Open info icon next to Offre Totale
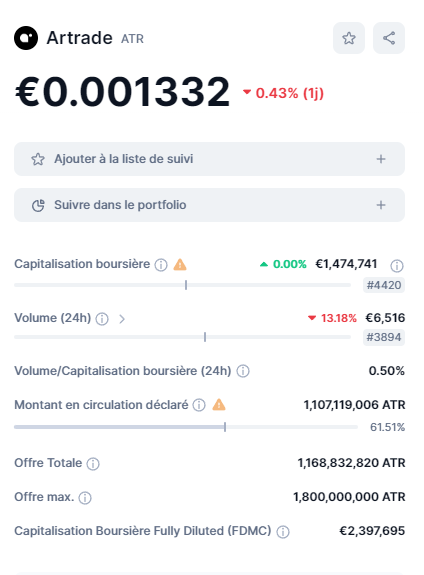The height and width of the screenshot is (575, 424). [x=93, y=464]
